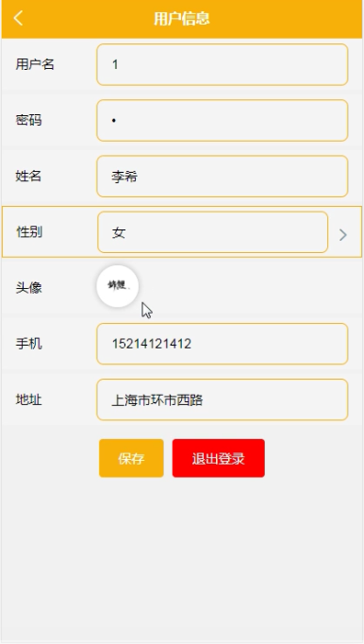Screen dimensions: 364x644
Task: Click the 手机 field with 15214121412
Action: point(222,344)
